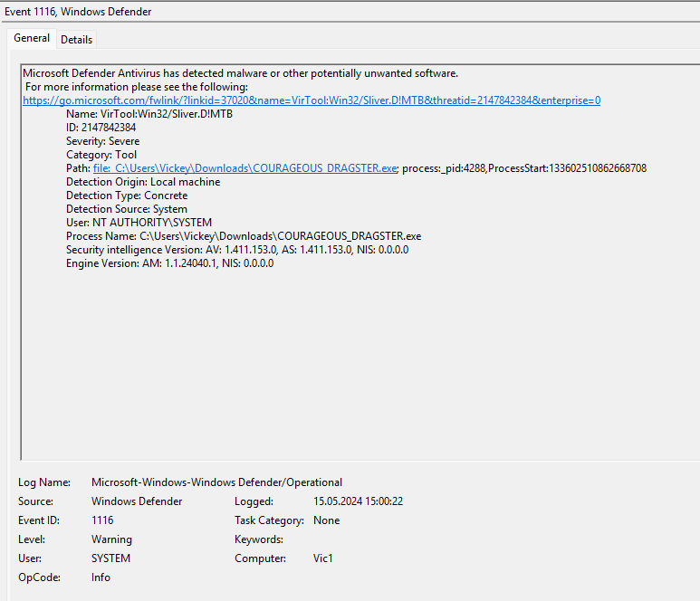
Task: Click the Event 1116, Windows Defender header
Action: pyautogui.click(x=78, y=12)
